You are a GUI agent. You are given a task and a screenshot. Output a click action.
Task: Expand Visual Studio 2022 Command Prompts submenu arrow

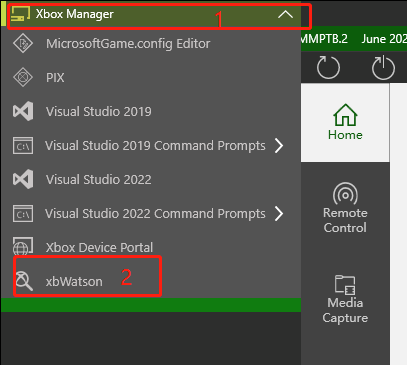(x=279, y=214)
